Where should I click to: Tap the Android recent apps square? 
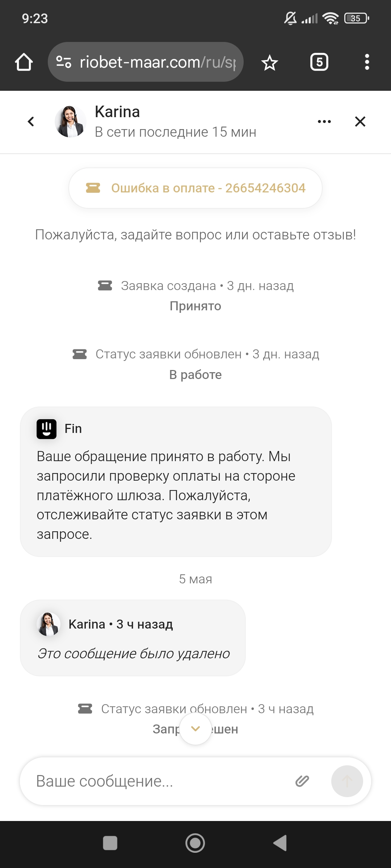[110, 843]
